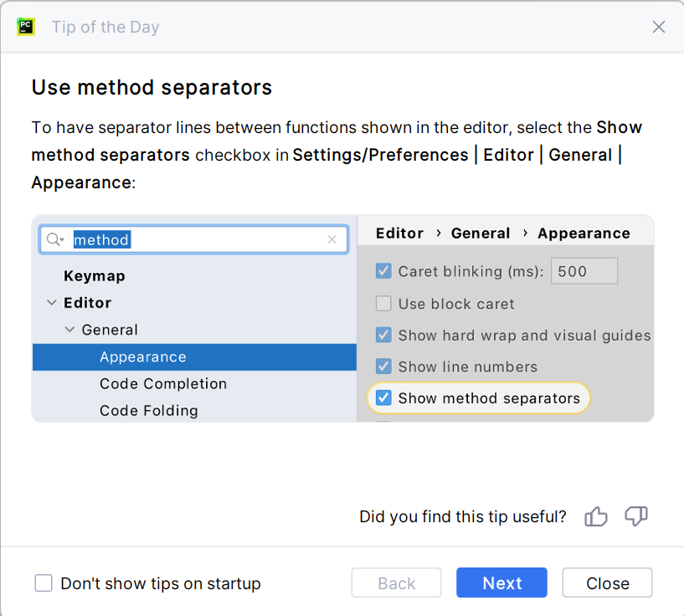Collapse the Editor tree node
The width and height of the screenshot is (684, 616).
point(52,303)
